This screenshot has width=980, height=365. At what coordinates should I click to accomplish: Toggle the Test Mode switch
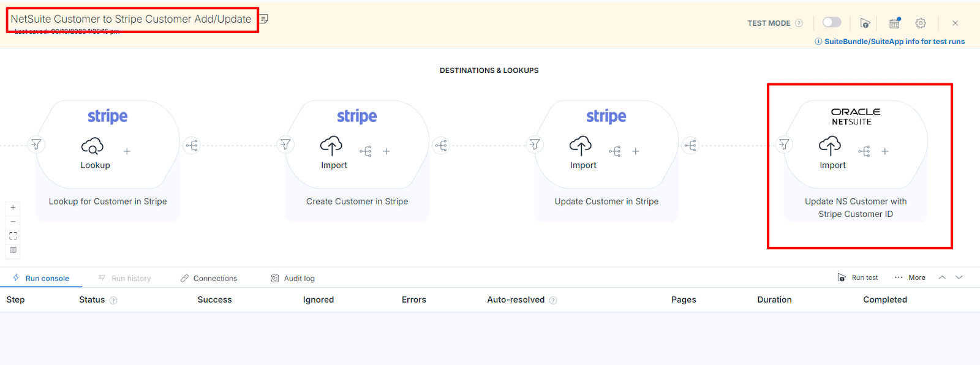point(831,23)
